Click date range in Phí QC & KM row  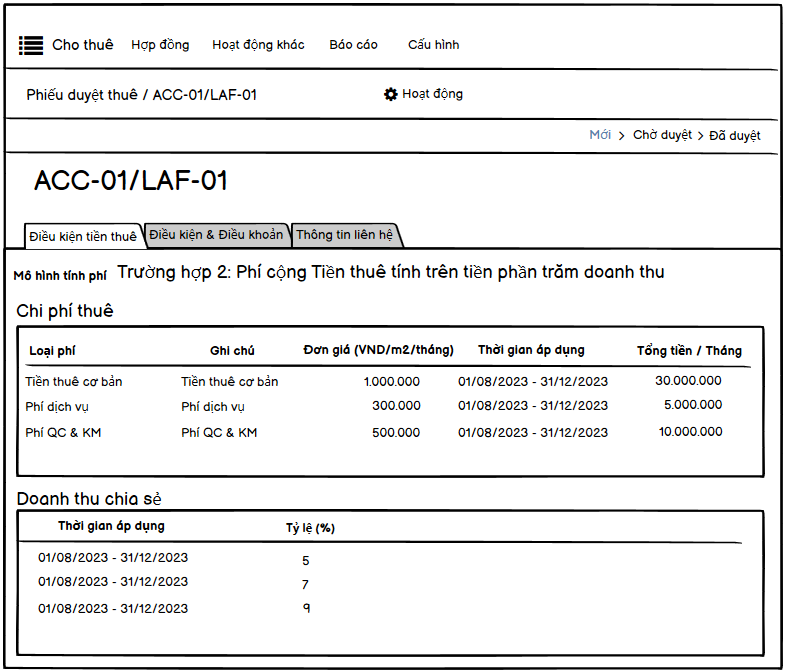click(x=533, y=433)
